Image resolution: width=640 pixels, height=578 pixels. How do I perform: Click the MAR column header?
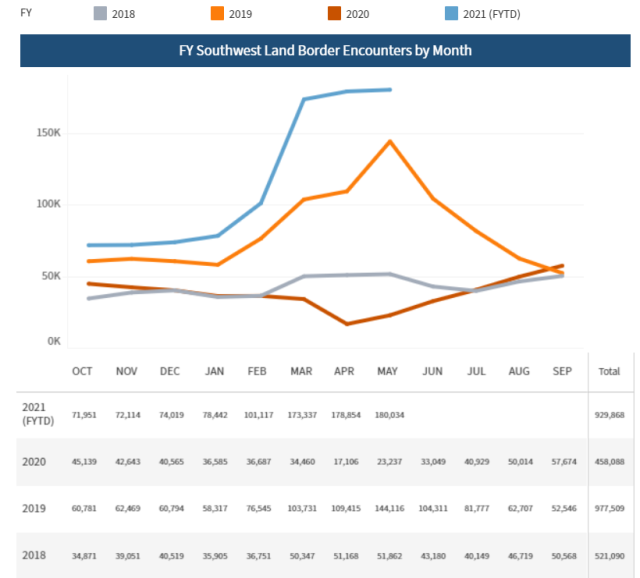click(x=300, y=371)
